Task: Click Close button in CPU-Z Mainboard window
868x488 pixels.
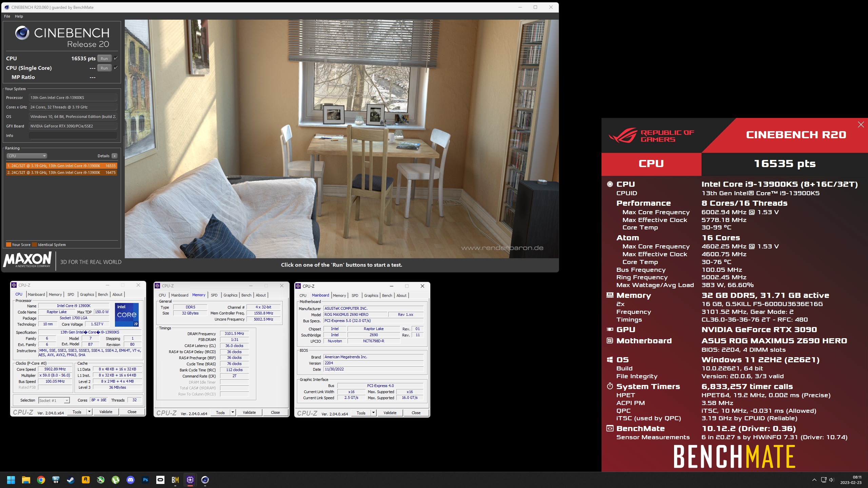Action: point(416,413)
